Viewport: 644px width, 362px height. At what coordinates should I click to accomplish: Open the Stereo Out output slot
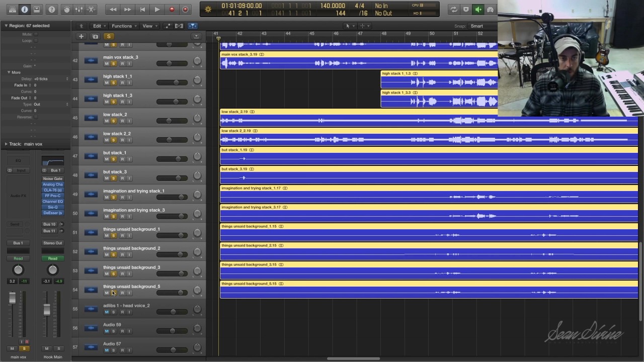(53, 243)
